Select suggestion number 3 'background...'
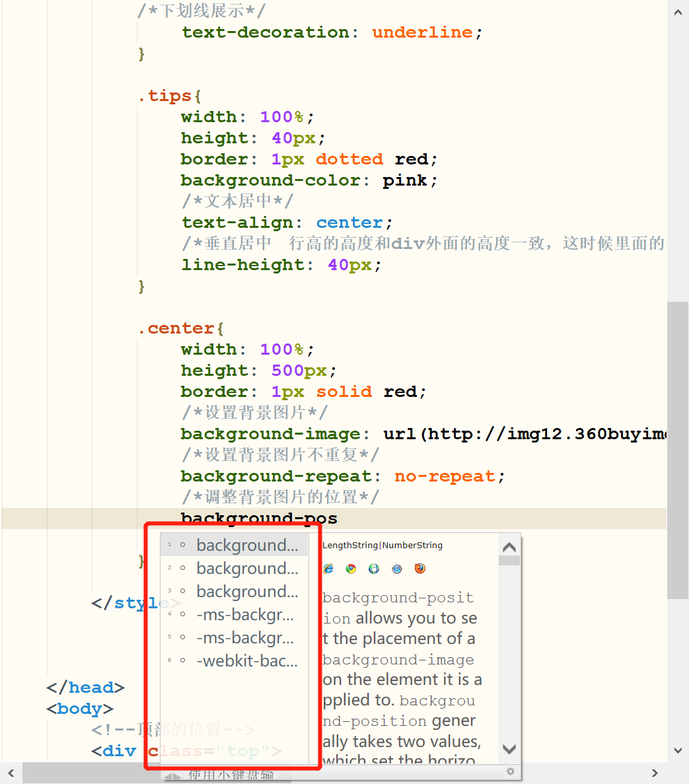689x784 pixels. coord(234,591)
